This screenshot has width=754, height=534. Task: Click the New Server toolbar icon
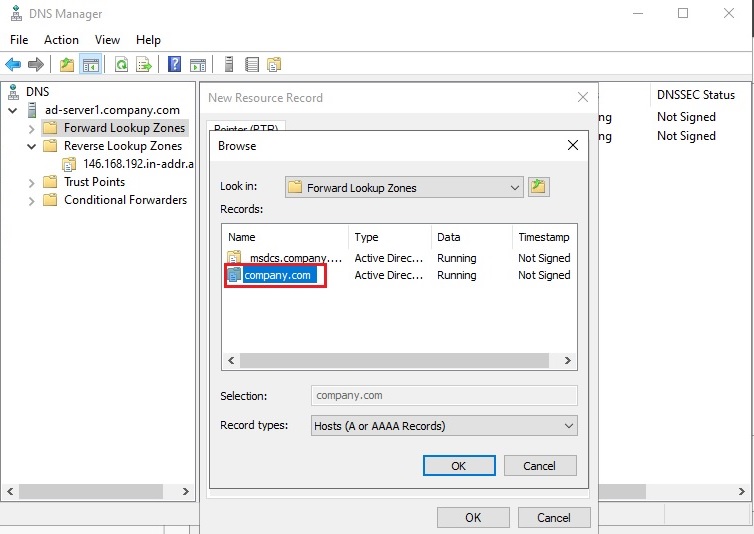click(x=229, y=65)
